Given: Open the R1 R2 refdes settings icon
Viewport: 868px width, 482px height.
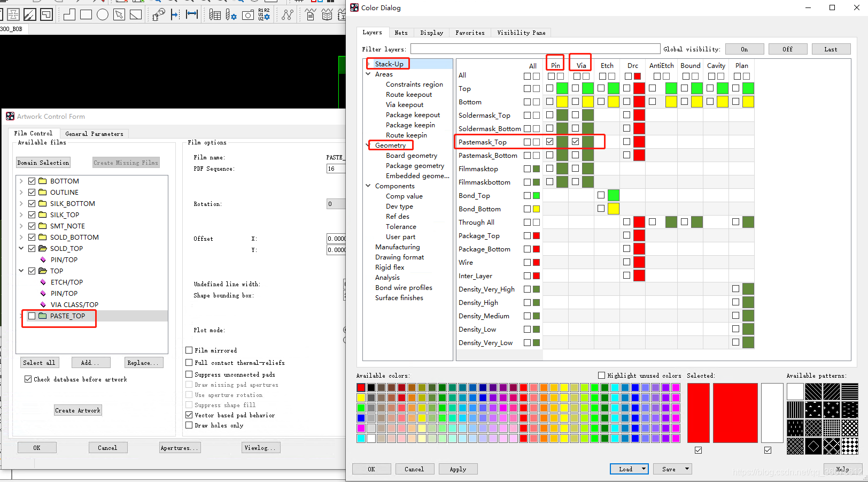Looking at the screenshot, I should pyautogui.click(x=264, y=14).
